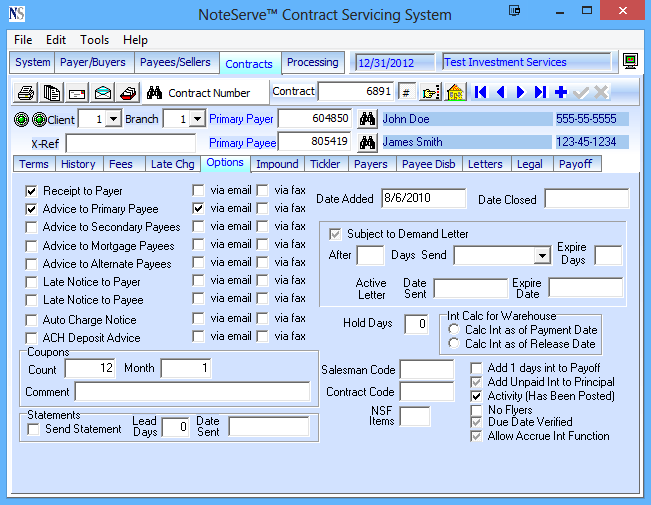The image size is (651, 505).
Task: Click the binoculars next to Contract Number
Action: [155, 92]
